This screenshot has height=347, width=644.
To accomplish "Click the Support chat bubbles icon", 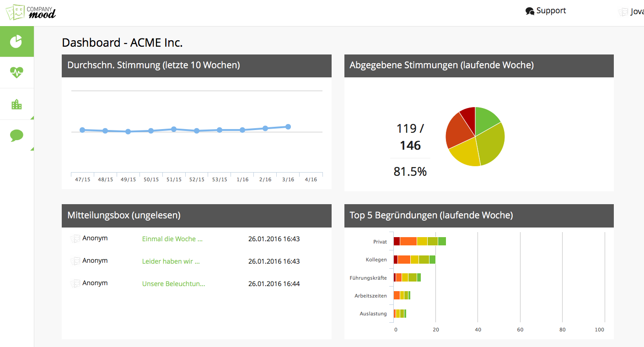I will coord(530,11).
